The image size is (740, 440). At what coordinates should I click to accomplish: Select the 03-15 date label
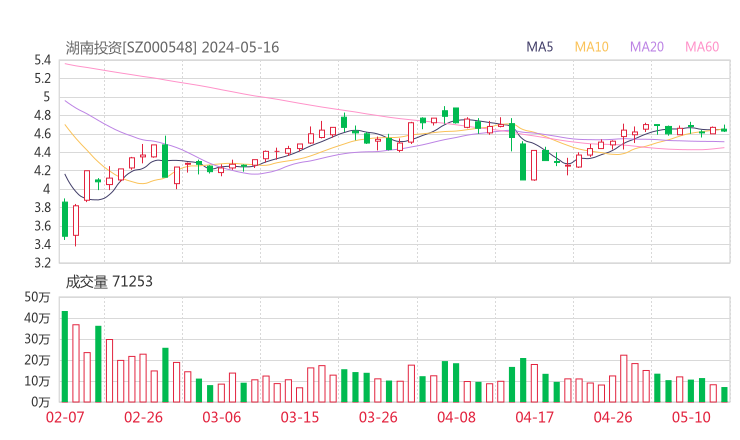tap(300, 417)
